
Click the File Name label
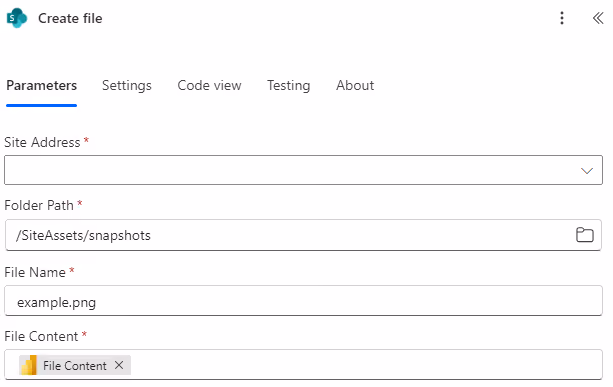point(35,272)
